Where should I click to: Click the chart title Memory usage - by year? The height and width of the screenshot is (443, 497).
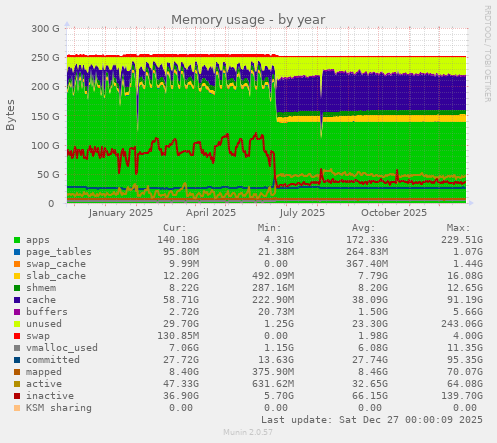[x=248, y=20]
